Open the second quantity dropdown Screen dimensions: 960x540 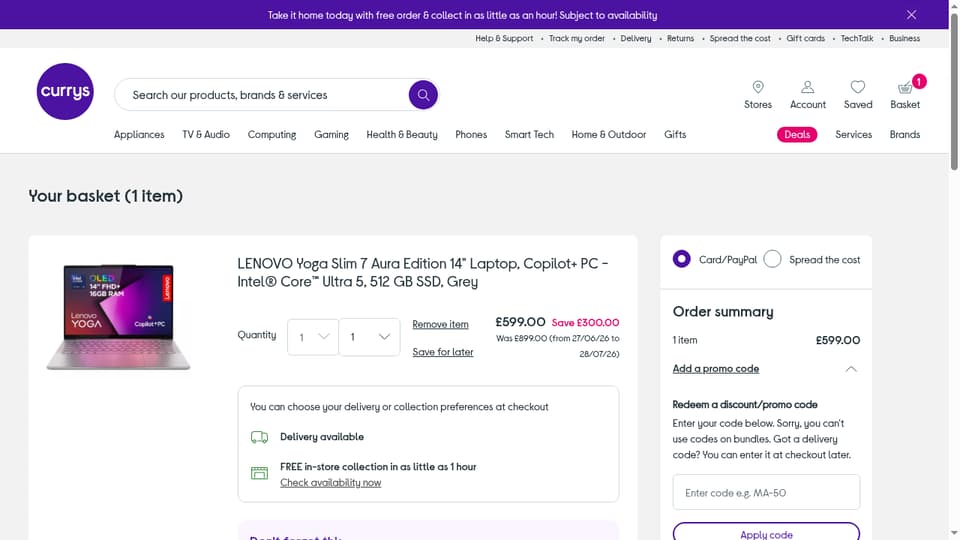369,337
